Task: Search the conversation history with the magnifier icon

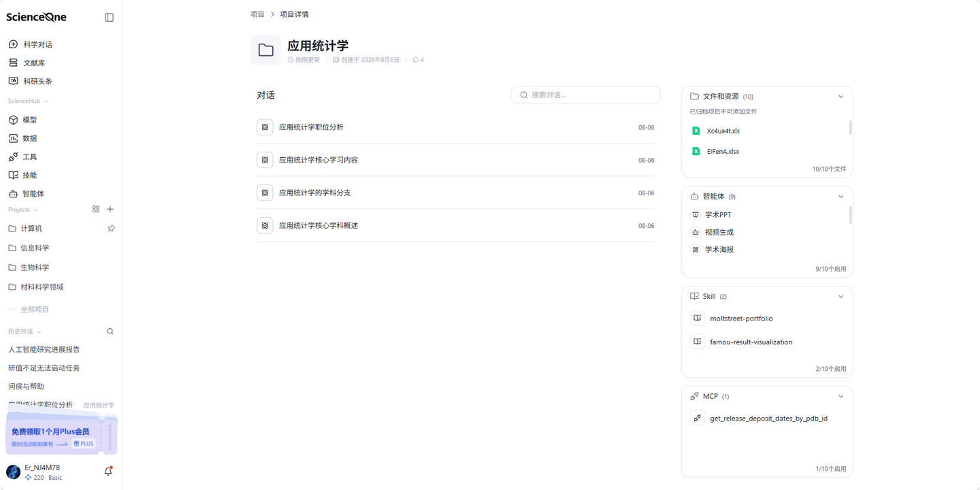Action: point(110,331)
